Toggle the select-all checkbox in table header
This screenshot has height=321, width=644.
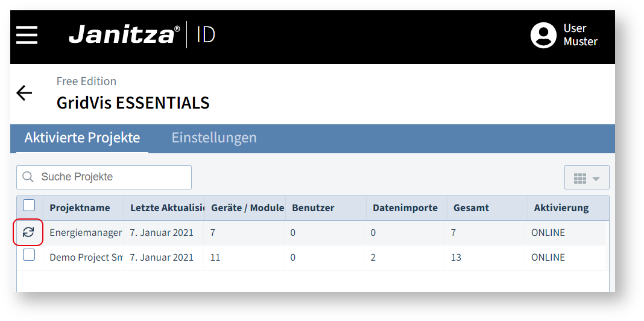click(29, 205)
